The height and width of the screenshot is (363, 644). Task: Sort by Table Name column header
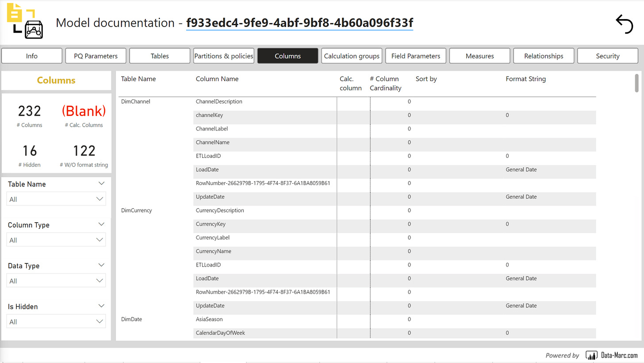pos(138,79)
